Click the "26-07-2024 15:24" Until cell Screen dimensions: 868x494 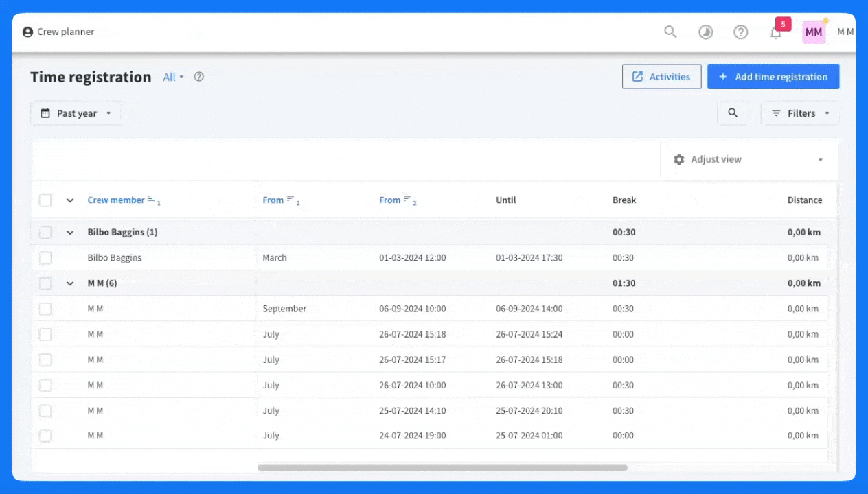coord(529,334)
